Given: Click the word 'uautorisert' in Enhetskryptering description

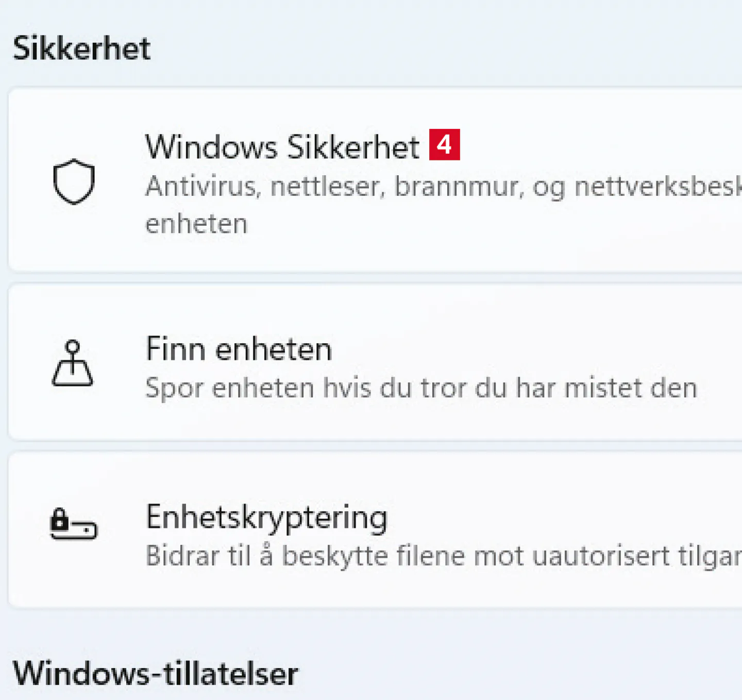Looking at the screenshot, I should coord(601,556).
